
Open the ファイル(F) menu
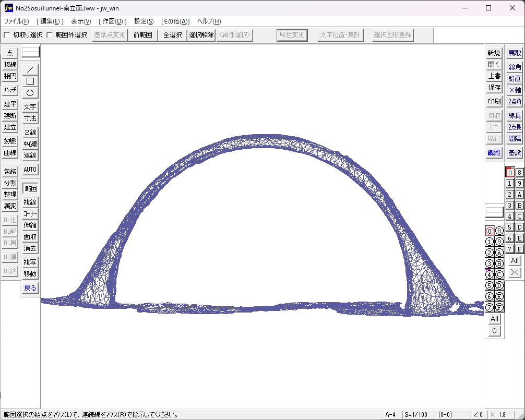click(x=17, y=21)
